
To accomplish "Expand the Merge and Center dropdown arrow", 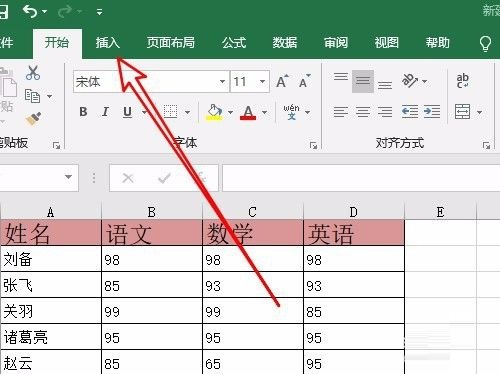I will (479, 112).
